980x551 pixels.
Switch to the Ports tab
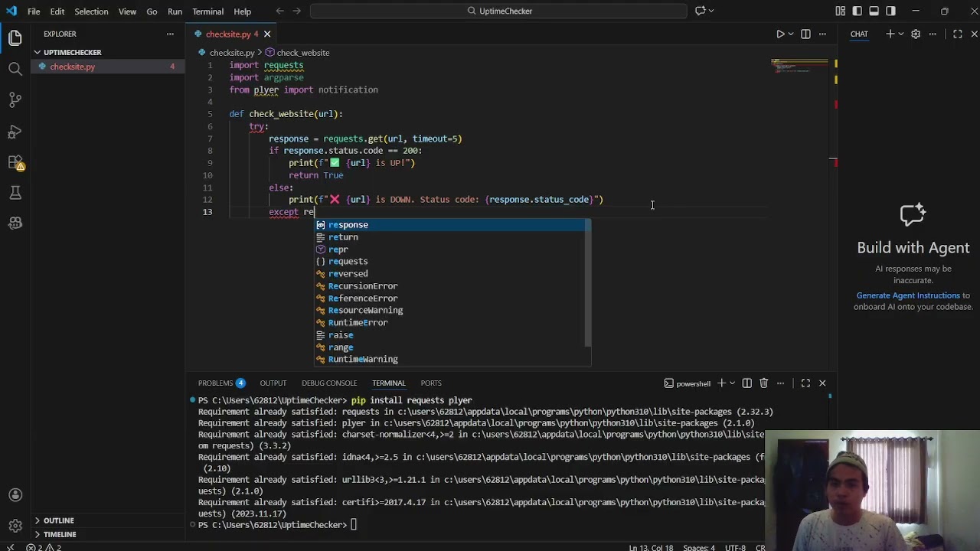431,383
